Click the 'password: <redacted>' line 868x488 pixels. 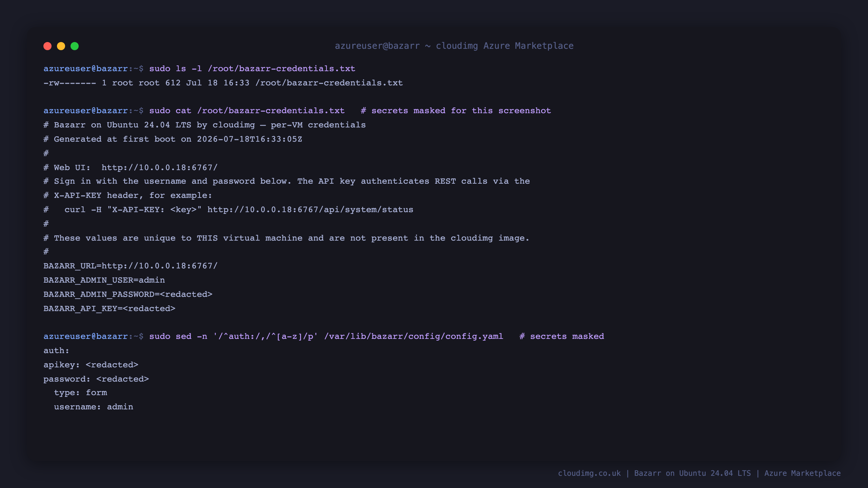(96, 379)
